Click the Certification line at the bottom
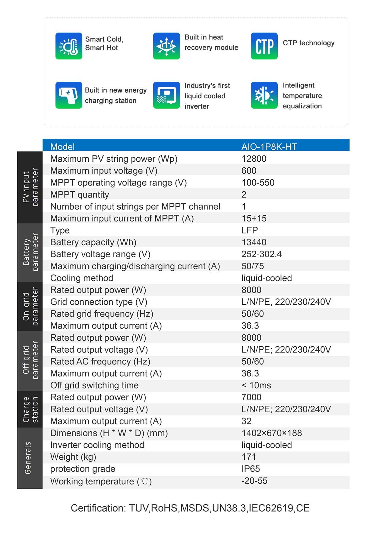 coord(190,508)
